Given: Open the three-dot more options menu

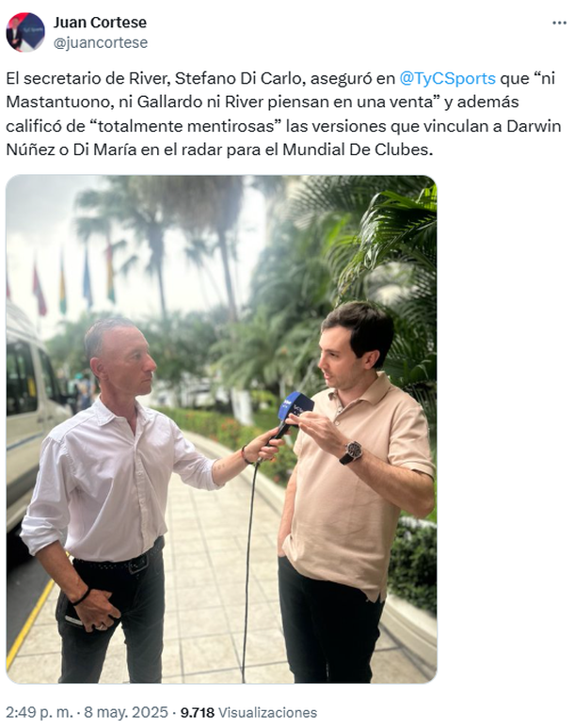Looking at the screenshot, I should (x=559, y=23).
